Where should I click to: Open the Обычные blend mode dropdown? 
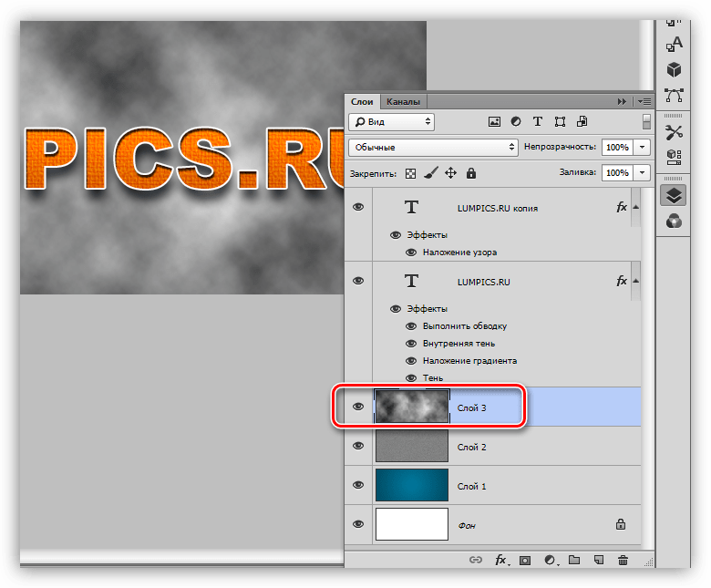coord(433,148)
